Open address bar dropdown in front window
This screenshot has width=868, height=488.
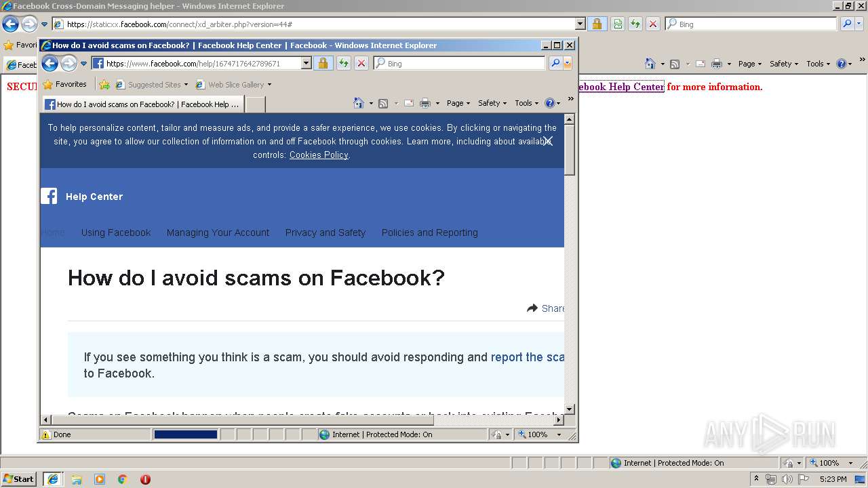tap(306, 63)
